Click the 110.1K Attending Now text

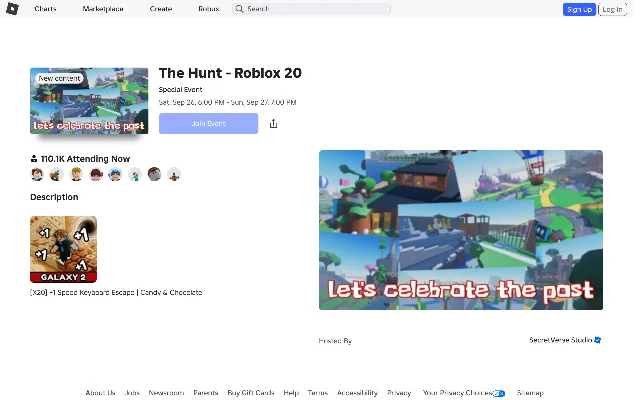(x=85, y=159)
